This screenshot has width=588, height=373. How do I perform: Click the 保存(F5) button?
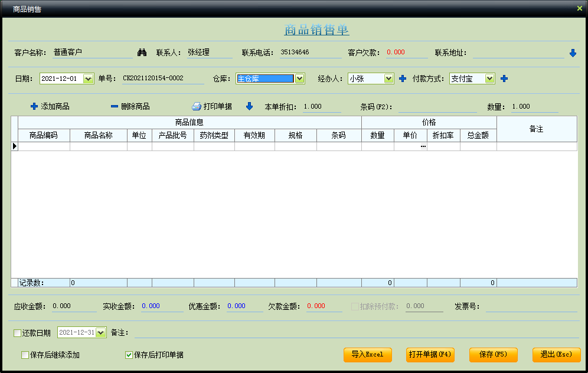pos(493,355)
